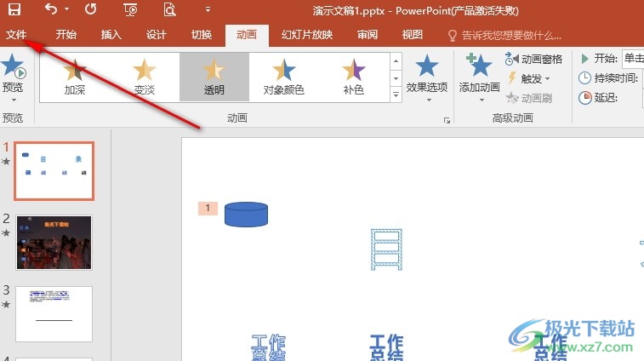The image size is (644, 361).
Task: Click the 持续时间 clock icon
Action: pyautogui.click(x=584, y=77)
